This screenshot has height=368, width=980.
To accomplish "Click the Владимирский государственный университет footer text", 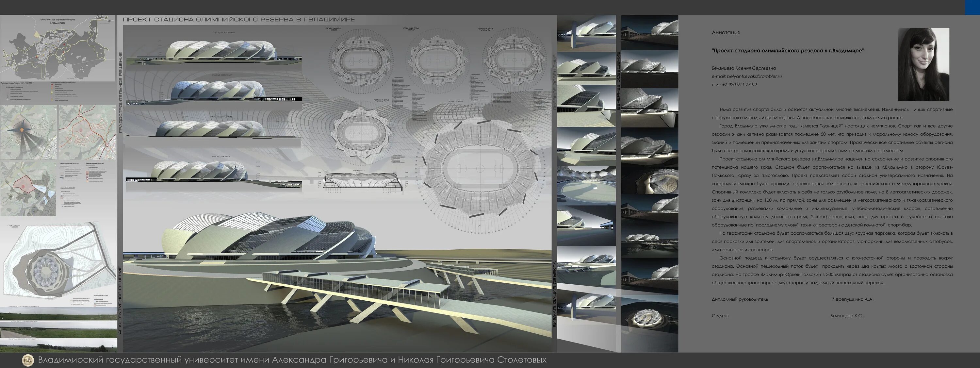I will tap(292, 360).
